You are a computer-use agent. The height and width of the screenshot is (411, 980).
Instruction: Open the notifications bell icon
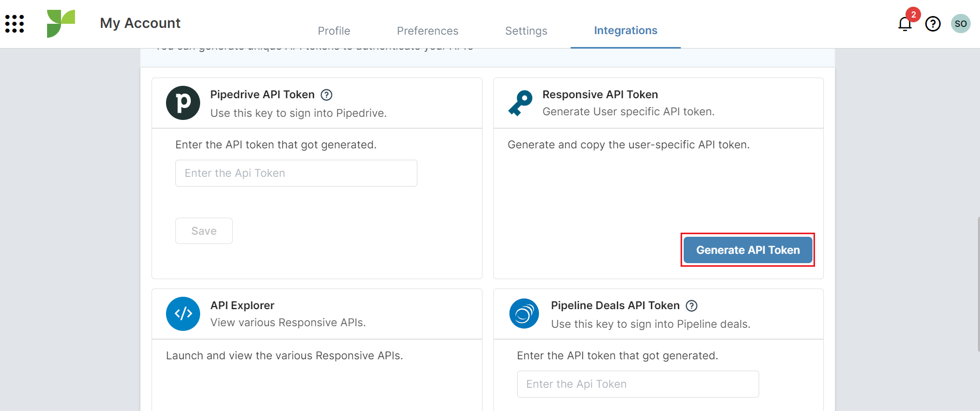[x=904, y=24]
